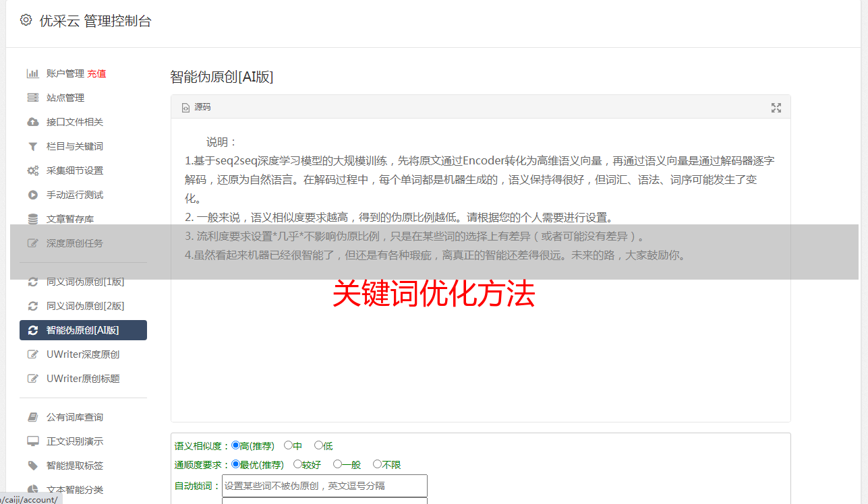This screenshot has height=504, width=868.
Task: Click the 智能伪原创[AI版] page heading
Action: click(222, 77)
